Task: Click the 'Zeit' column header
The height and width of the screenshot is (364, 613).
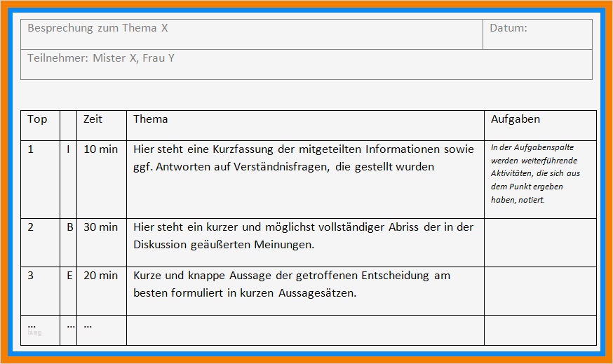Action: (102, 126)
